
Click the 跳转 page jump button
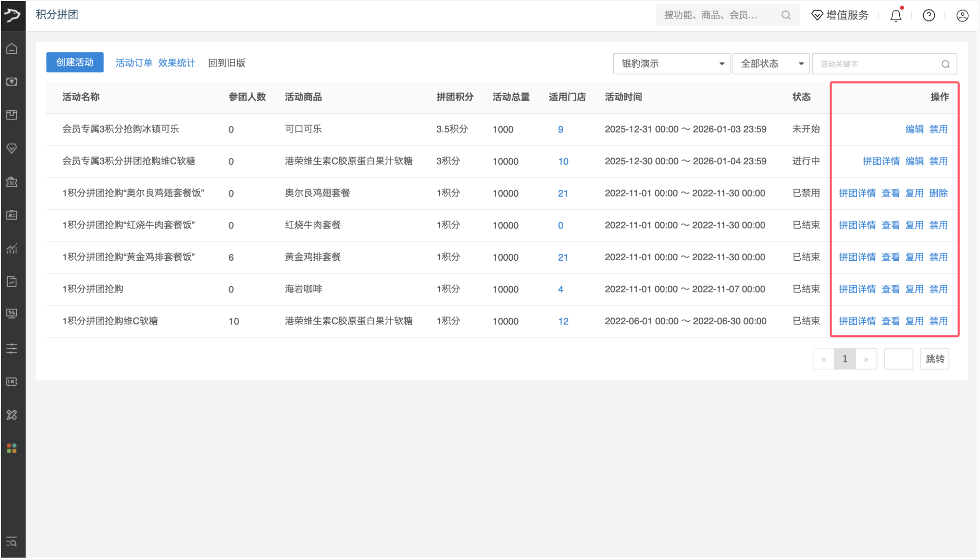934,359
